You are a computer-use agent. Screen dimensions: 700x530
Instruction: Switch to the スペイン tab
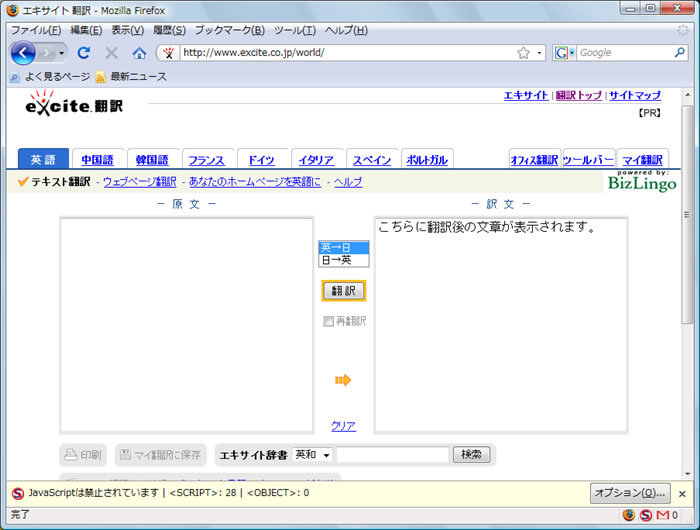pyautogui.click(x=372, y=160)
